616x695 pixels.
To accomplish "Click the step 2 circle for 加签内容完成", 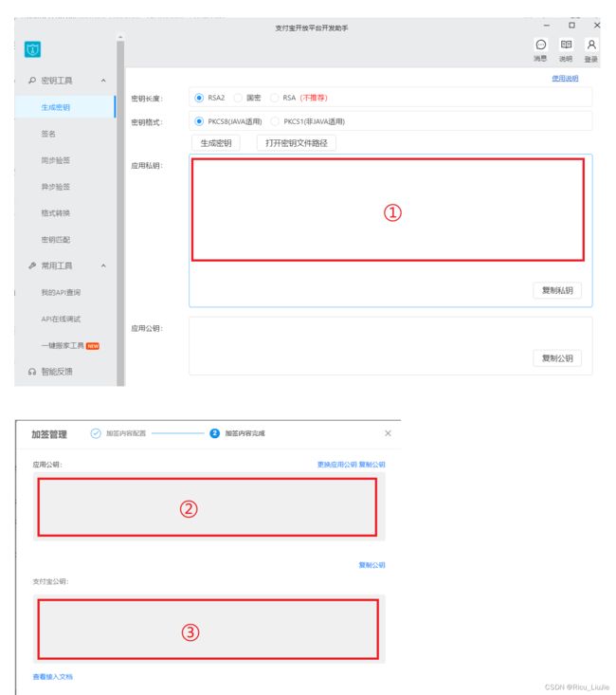I will click(x=214, y=433).
